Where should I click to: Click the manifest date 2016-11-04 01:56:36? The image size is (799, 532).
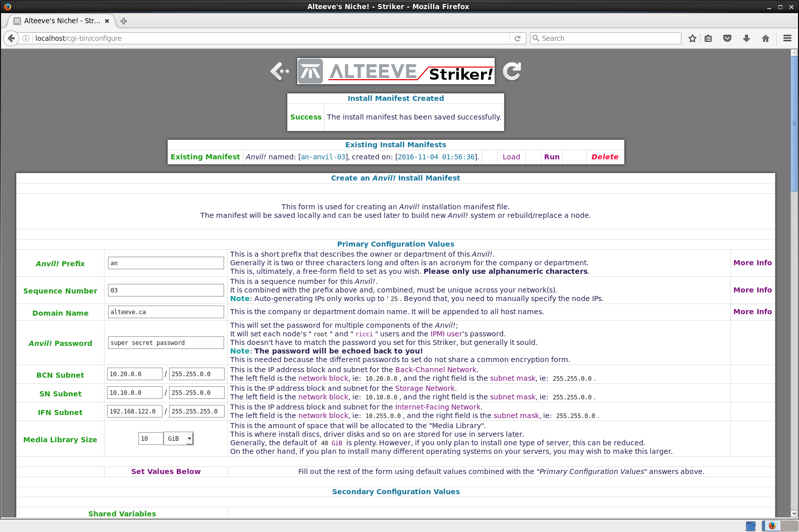tap(436, 157)
